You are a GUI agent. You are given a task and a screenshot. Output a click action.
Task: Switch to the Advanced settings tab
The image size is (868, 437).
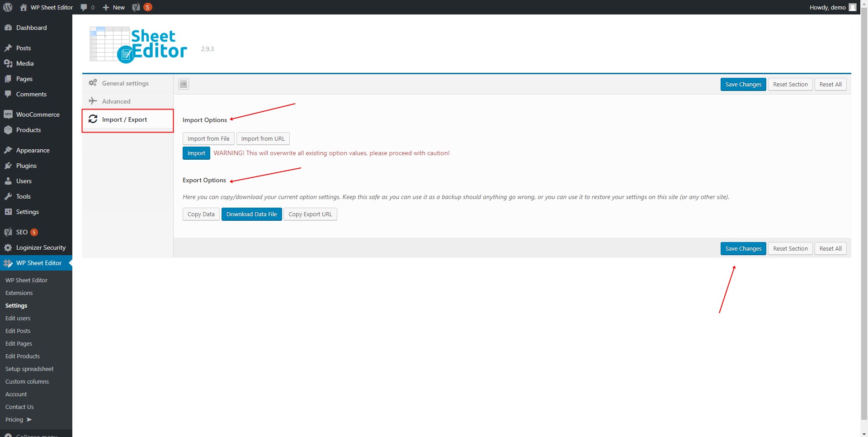tap(116, 101)
